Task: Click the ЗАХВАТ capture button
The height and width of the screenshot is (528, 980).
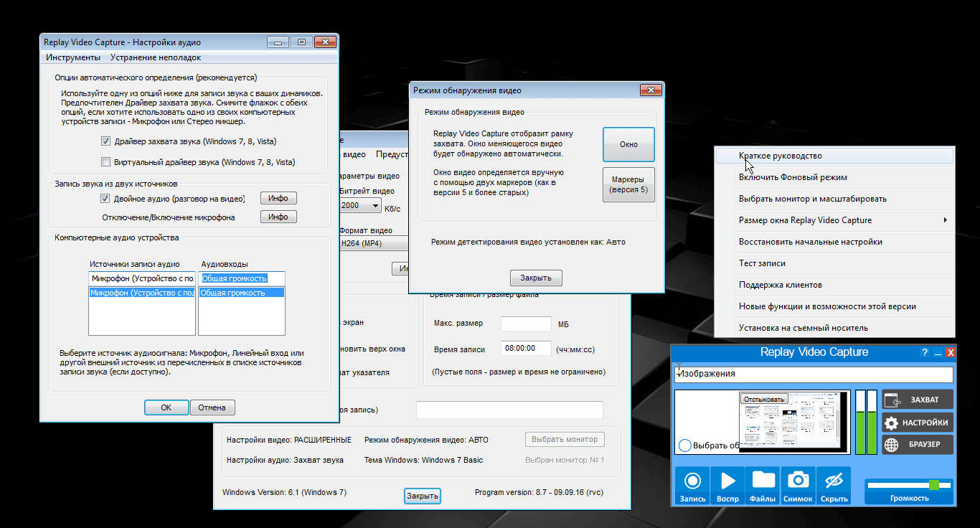Action: (918, 400)
